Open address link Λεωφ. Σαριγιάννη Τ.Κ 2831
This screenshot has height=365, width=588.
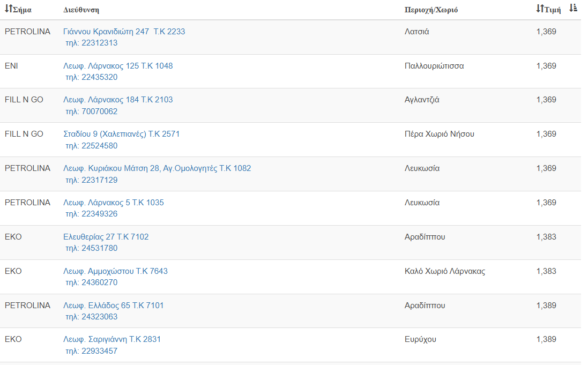pos(112,339)
